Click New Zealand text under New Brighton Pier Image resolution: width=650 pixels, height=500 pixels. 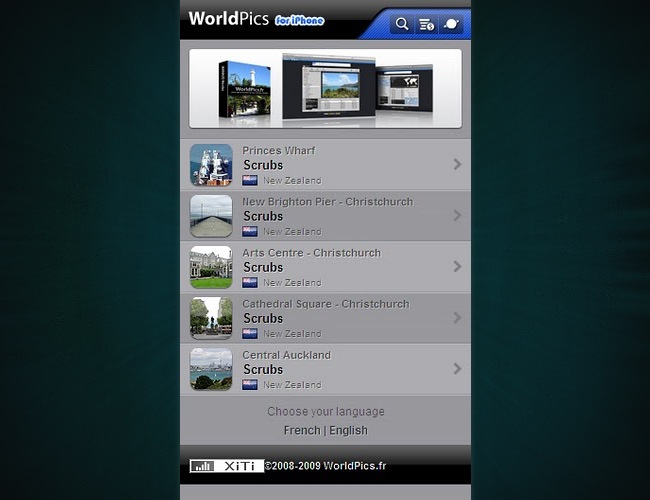pyautogui.click(x=292, y=232)
